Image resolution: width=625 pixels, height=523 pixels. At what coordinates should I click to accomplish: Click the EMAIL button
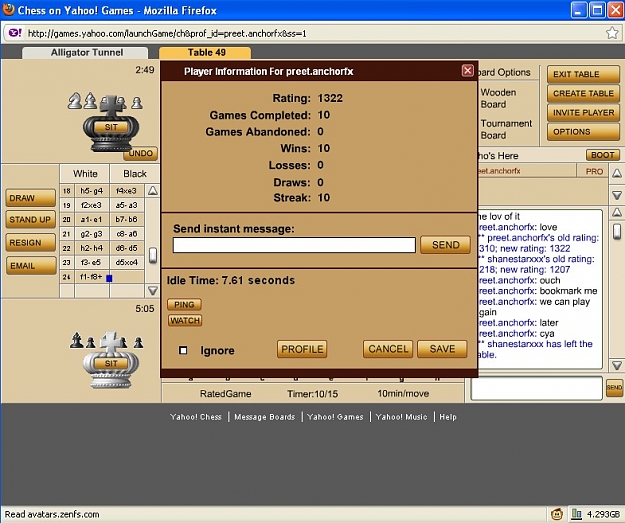click(x=31, y=266)
